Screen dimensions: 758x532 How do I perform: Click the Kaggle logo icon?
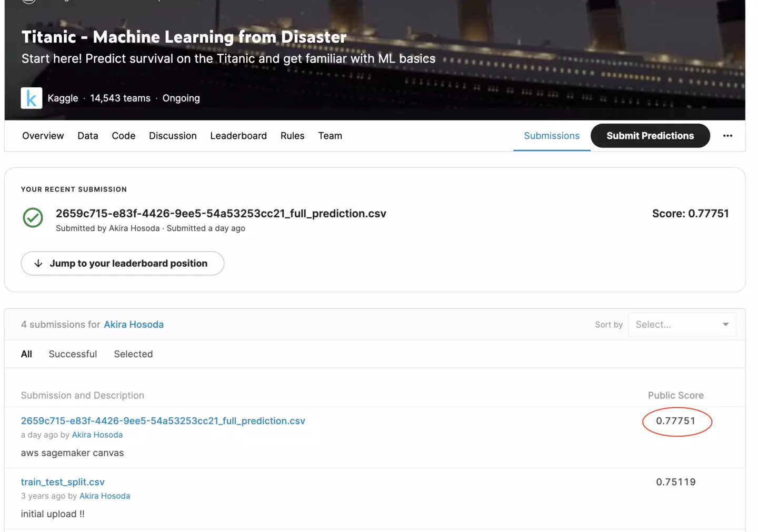click(x=32, y=98)
